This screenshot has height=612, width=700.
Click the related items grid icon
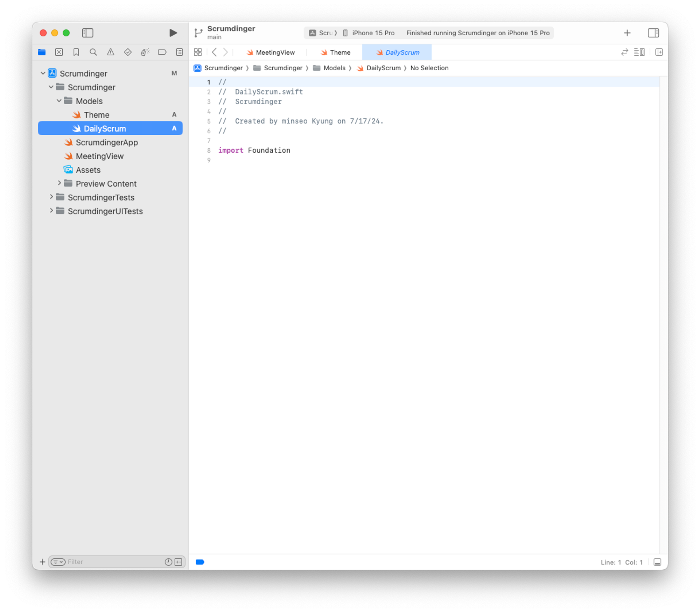click(x=198, y=52)
